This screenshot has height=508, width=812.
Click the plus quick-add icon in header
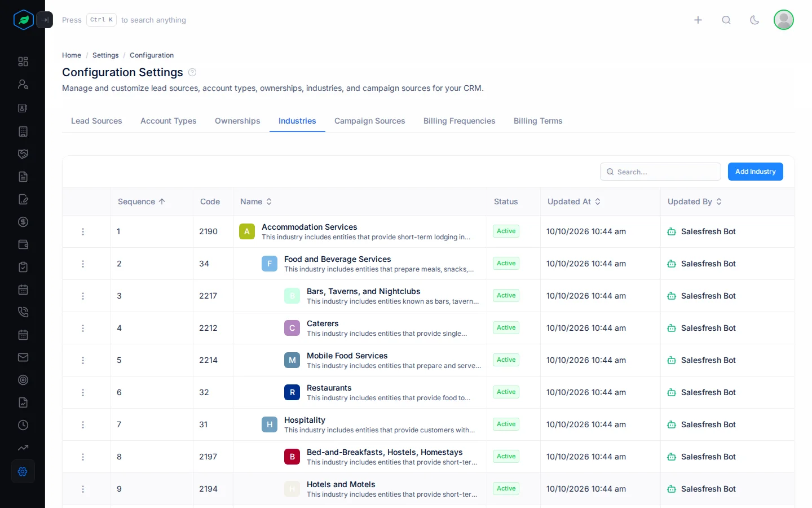pyautogui.click(x=698, y=20)
